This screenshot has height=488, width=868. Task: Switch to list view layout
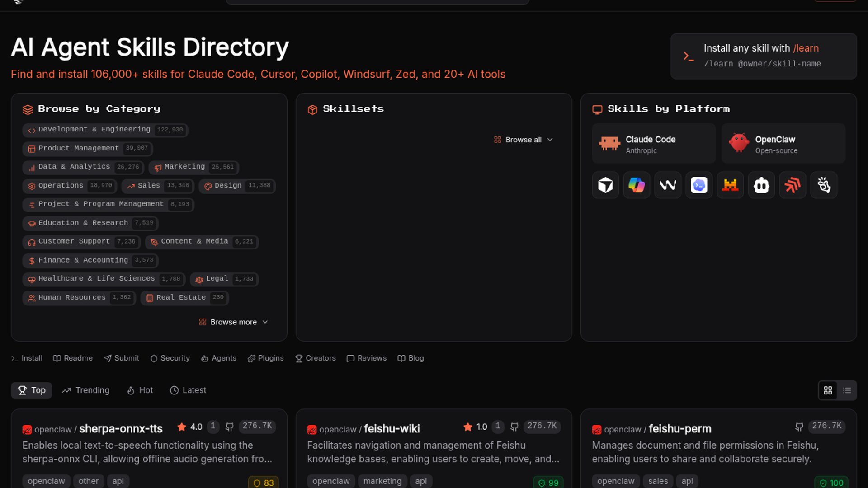(x=847, y=390)
